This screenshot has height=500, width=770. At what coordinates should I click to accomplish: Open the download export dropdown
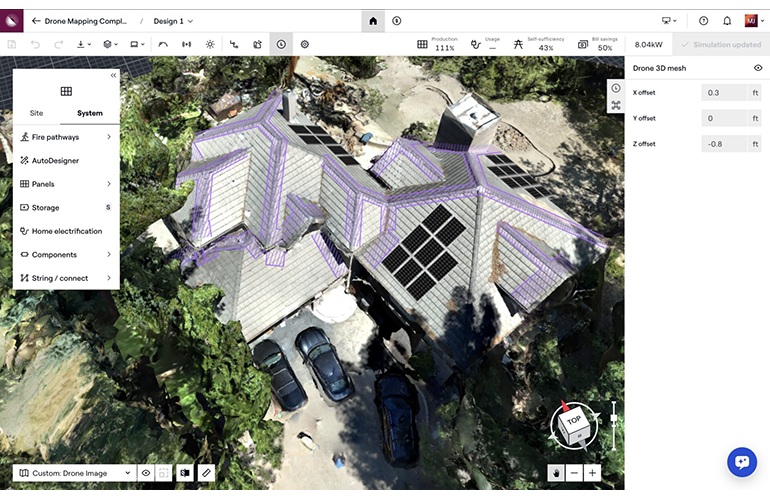[83, 44]
